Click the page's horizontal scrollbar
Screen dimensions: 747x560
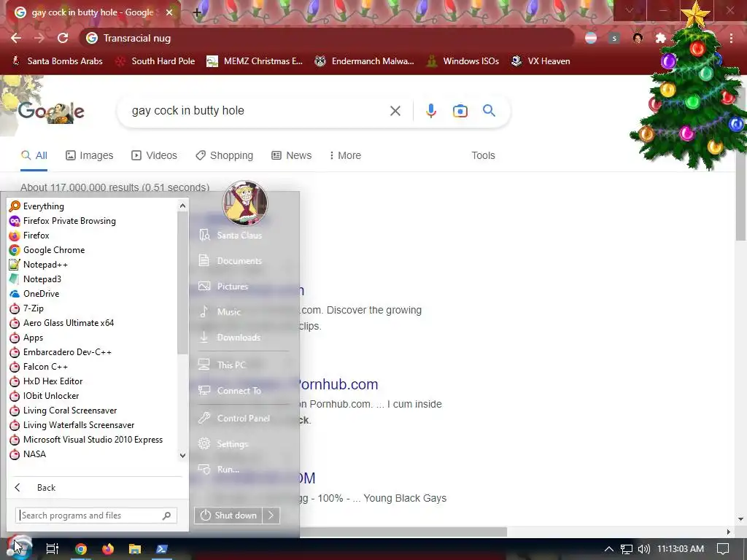click(x=403, y=532)
